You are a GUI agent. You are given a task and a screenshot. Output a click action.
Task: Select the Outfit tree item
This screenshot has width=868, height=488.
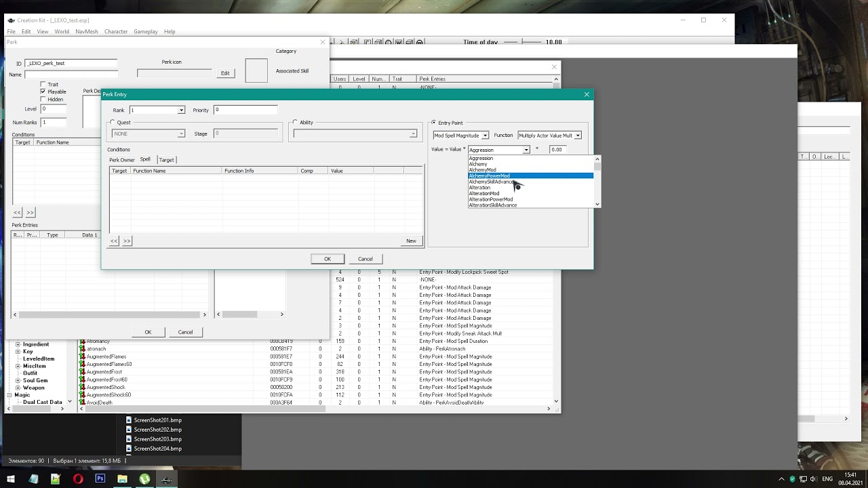point(31,373)
